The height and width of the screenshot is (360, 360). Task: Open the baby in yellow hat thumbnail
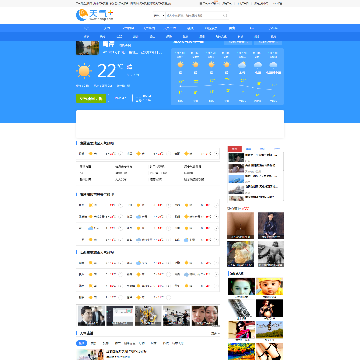point(269,286)
